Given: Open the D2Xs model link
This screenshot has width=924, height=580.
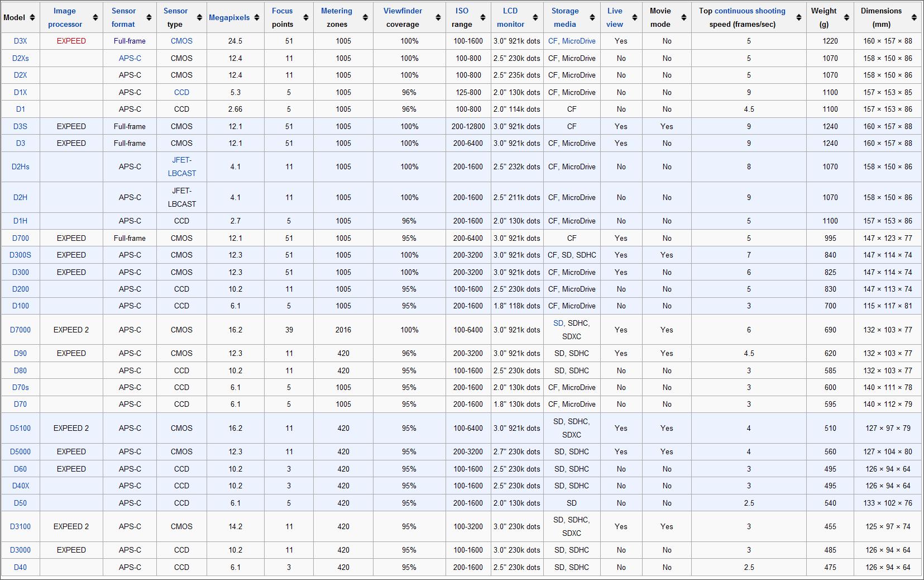Looking at the screenshot, I should (x=20, y=58).
